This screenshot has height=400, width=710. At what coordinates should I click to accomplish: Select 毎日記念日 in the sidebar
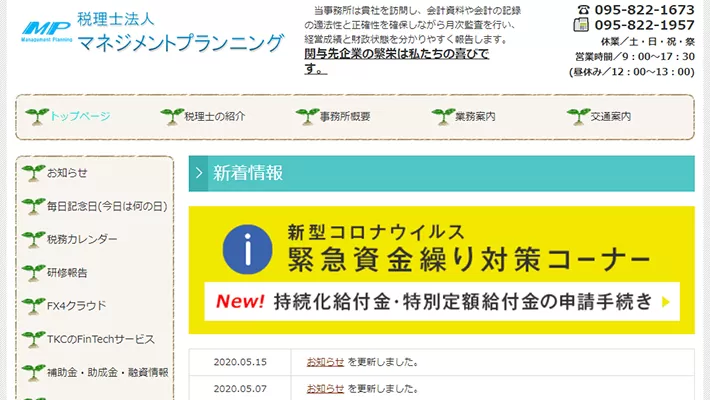[106, 206]
